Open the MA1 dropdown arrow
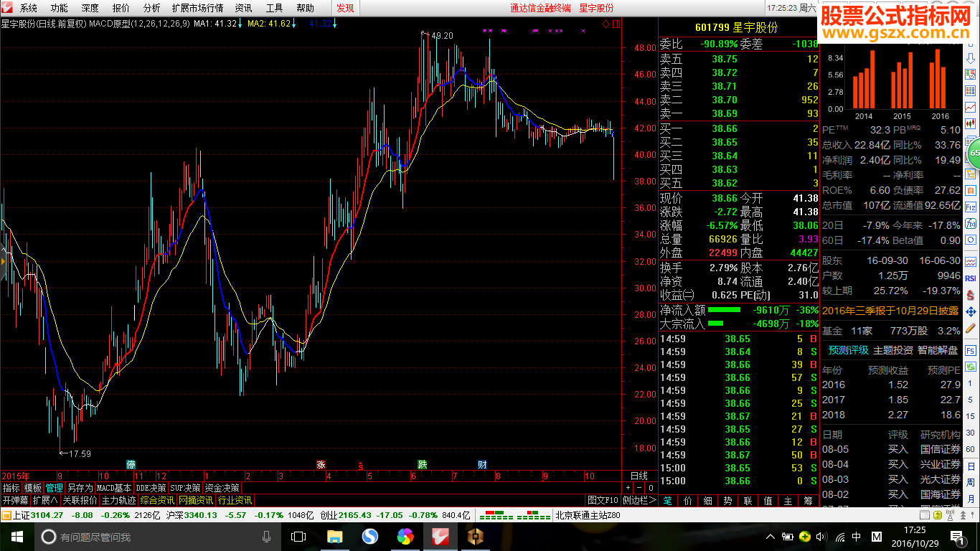The image size is (980, 551). [x=240, y=24]
